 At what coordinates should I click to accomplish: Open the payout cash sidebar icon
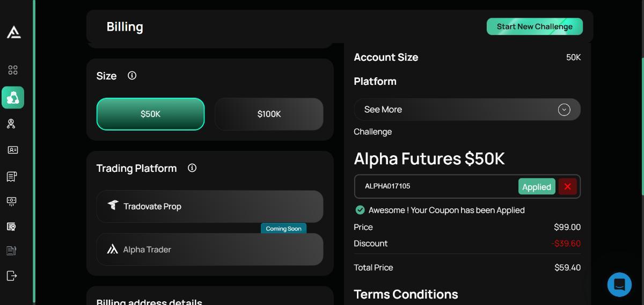(11, 201)
